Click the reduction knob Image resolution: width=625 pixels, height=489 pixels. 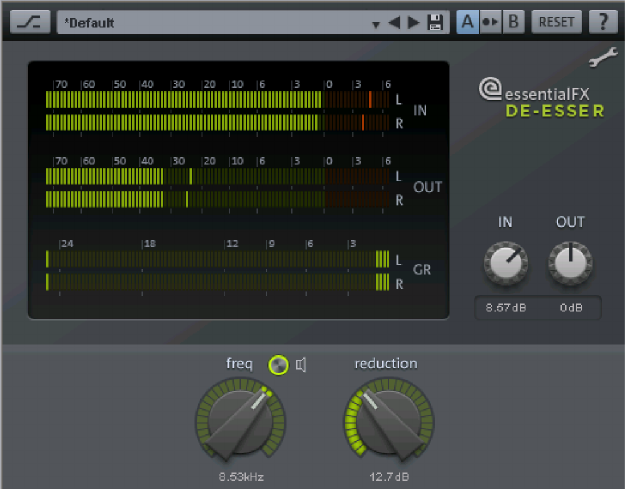389,420
